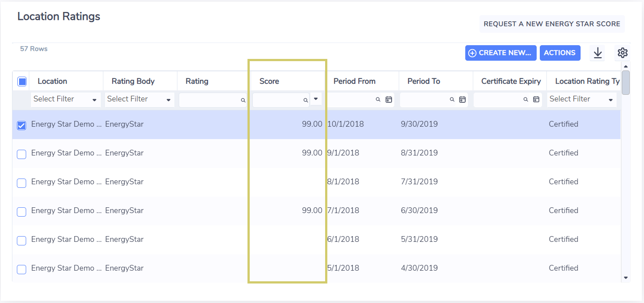This screenshot has height=303, width=644.
Task: Sort by the Period From column header
Action: click(354, 81)
